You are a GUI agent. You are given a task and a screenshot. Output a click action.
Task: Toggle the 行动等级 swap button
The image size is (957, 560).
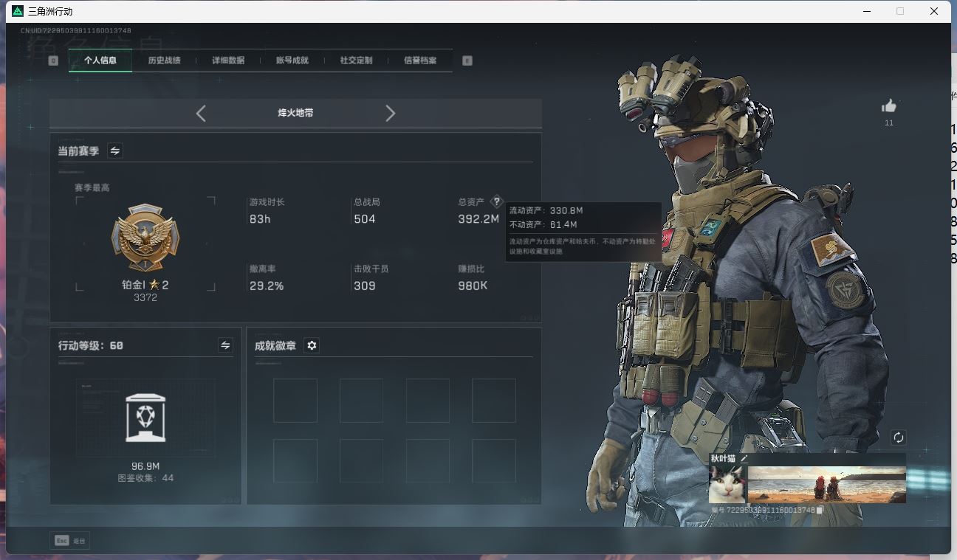point(225,345)
